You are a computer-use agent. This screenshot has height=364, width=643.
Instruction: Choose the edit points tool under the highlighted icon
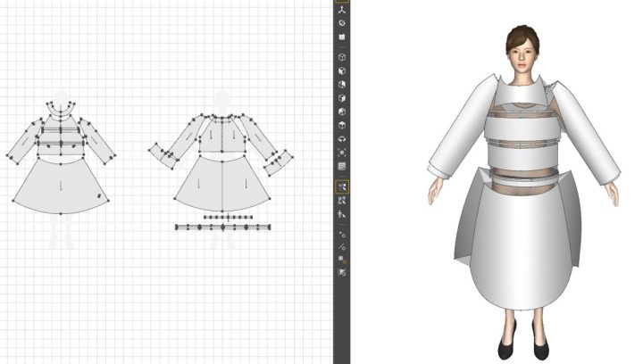[341, 201]
